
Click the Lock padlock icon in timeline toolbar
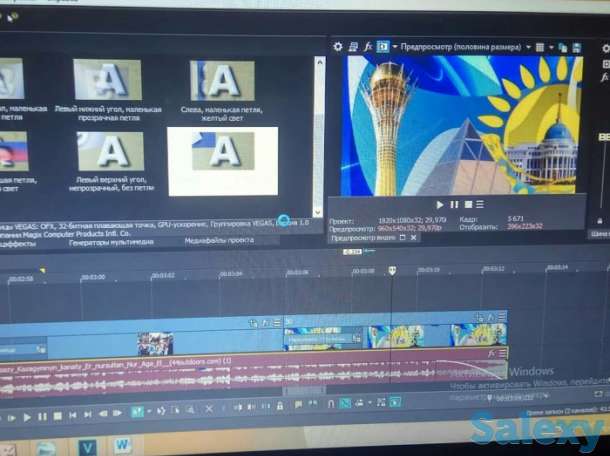[280, 406]
